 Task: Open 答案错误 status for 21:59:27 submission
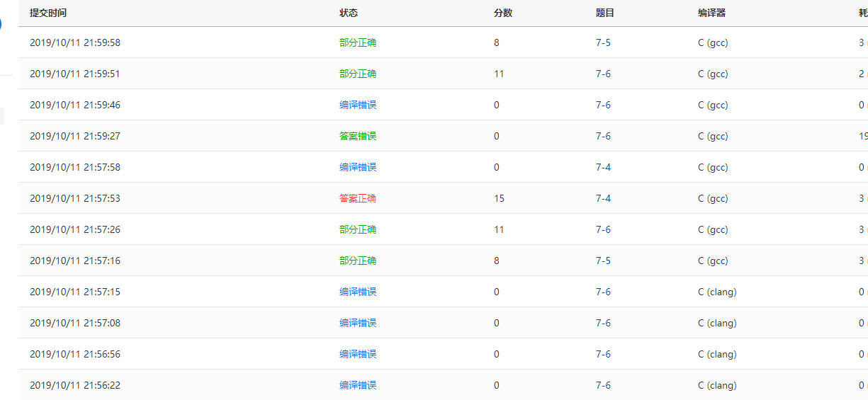pyautogui.click(x=358, y=136)
